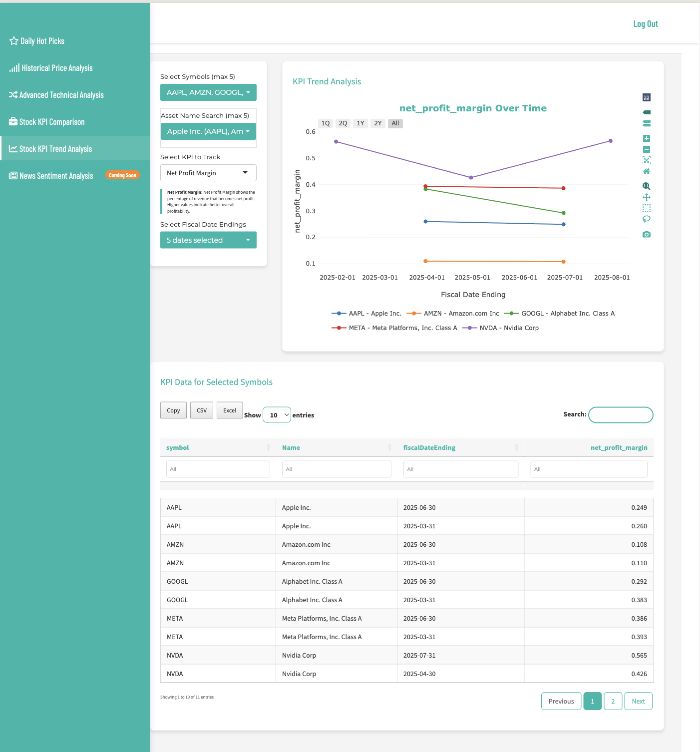Screen dimensions: 700x752
Task: Click the camera download-plot icon
Action: click(x=647, y=234)
